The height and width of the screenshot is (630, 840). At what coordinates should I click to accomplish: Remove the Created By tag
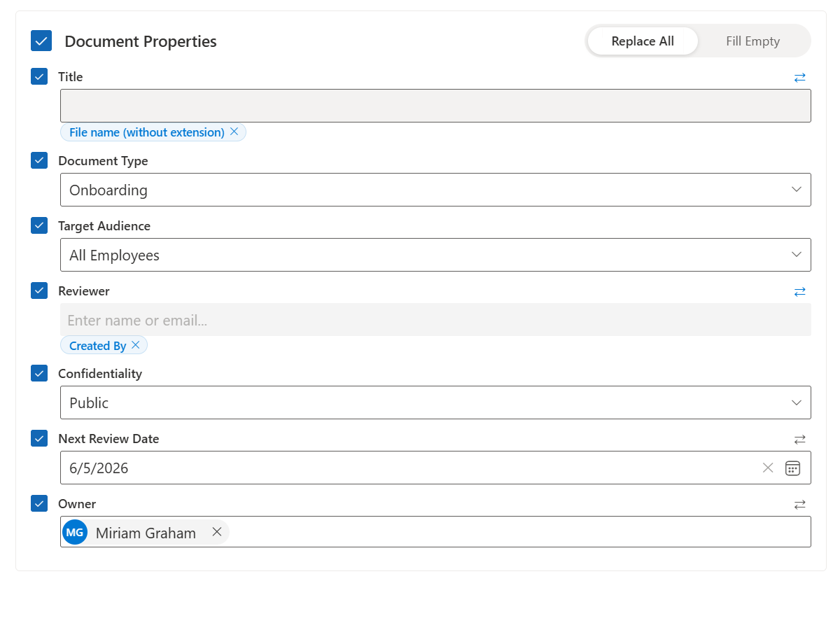(x=136, y=345)
